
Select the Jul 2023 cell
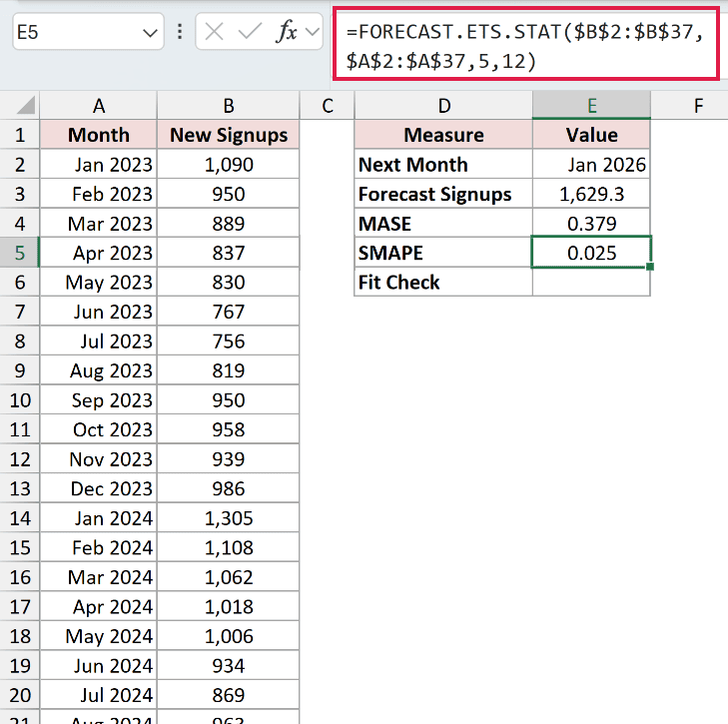pyautogui.click(x=99, y=342)
